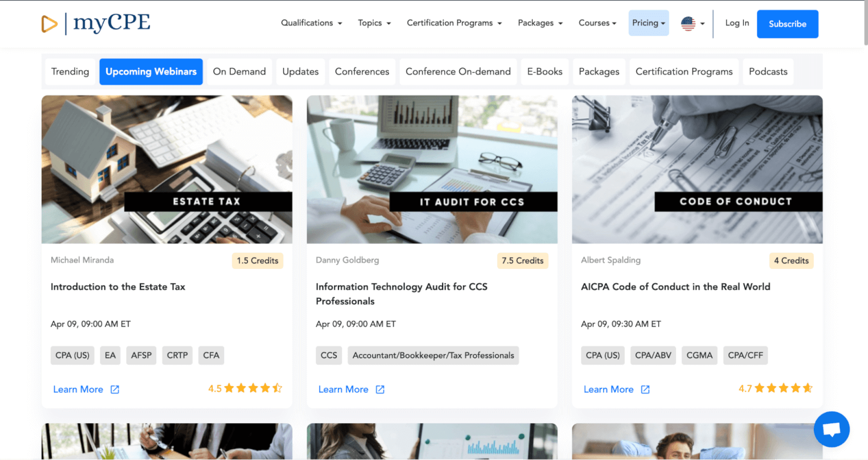Click the CPA/ABV qualification tag
The height and width of the screenshot is (460, 868).
click(x=653, y=355)
